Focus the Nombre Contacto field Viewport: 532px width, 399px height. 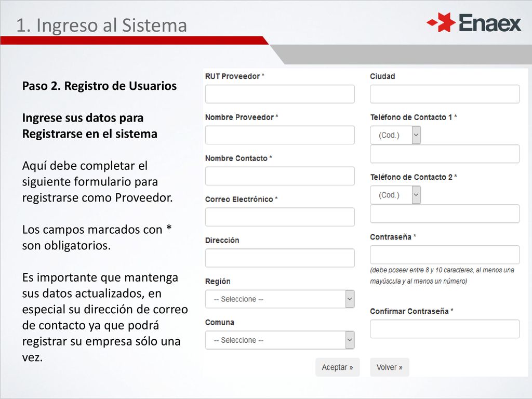(x=280, y=176)
